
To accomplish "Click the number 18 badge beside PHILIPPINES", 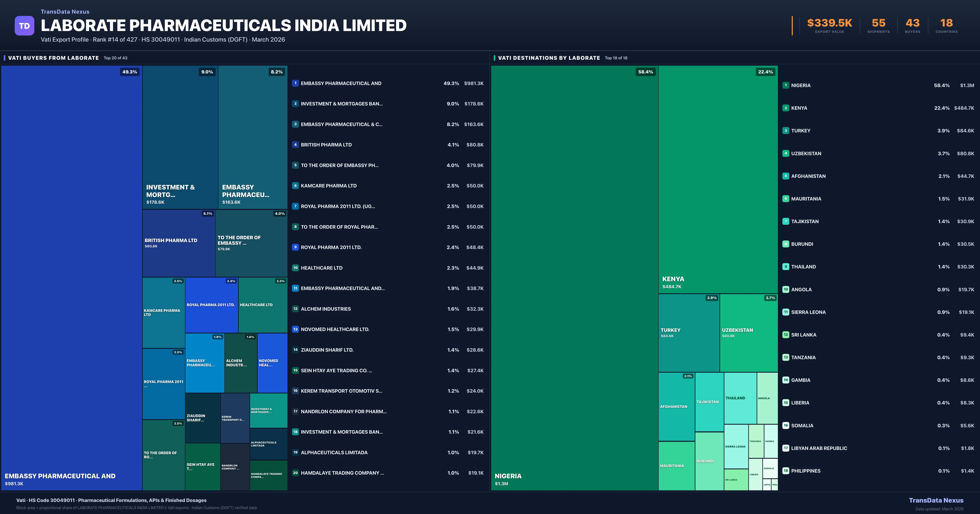I will pyautogui.click(x=786, y=471).
